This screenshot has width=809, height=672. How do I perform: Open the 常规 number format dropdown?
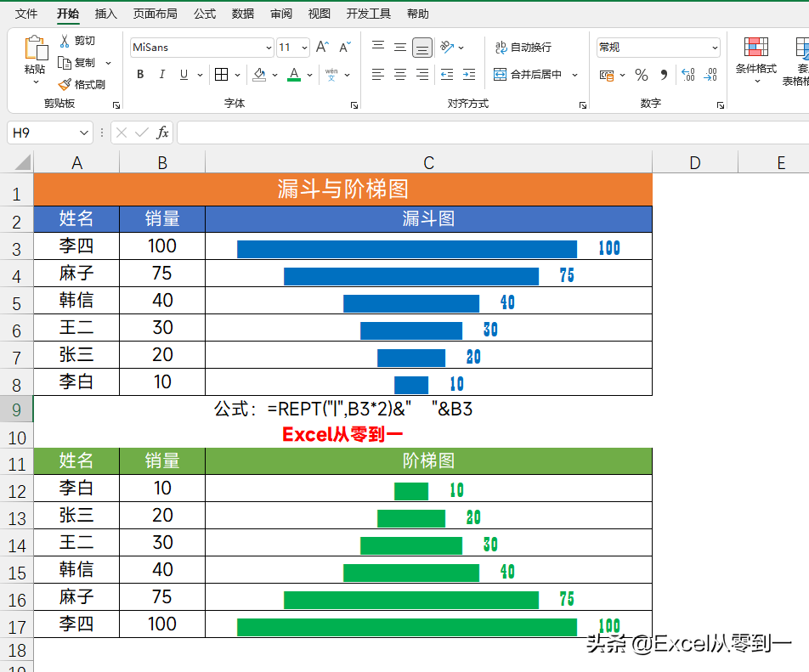click(715, 48)
